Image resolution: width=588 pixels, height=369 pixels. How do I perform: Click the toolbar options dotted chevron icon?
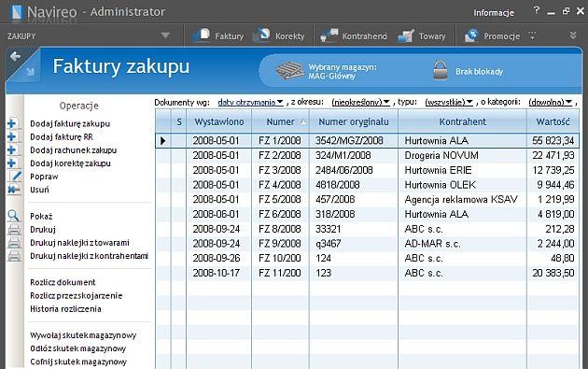pyautogui.click(x=532, y=35)
